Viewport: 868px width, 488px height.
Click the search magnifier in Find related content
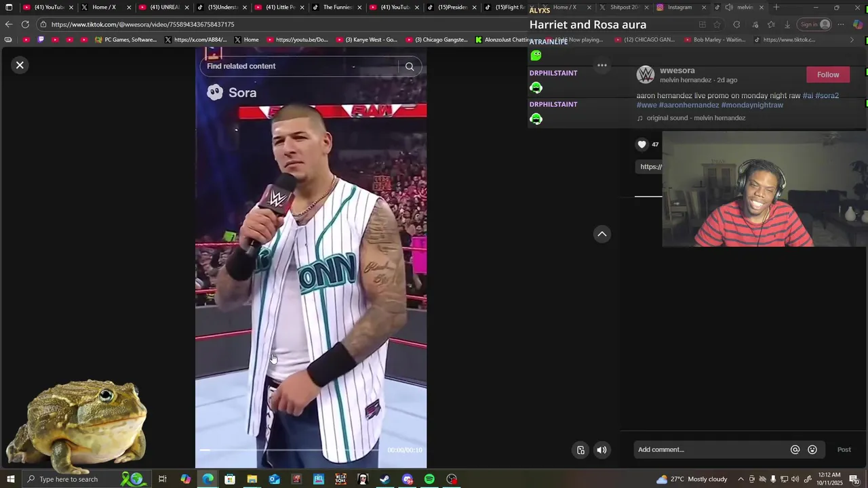coord(410,66)
